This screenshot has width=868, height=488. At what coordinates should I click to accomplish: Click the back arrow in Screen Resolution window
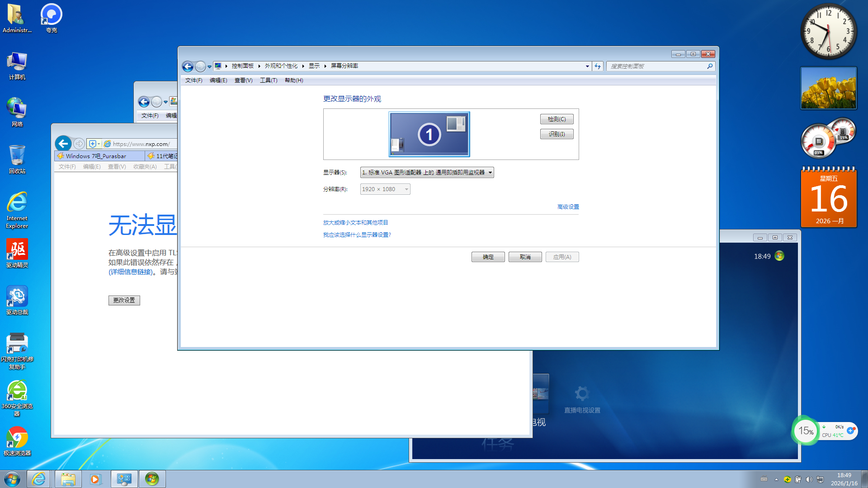pos(188,66)
